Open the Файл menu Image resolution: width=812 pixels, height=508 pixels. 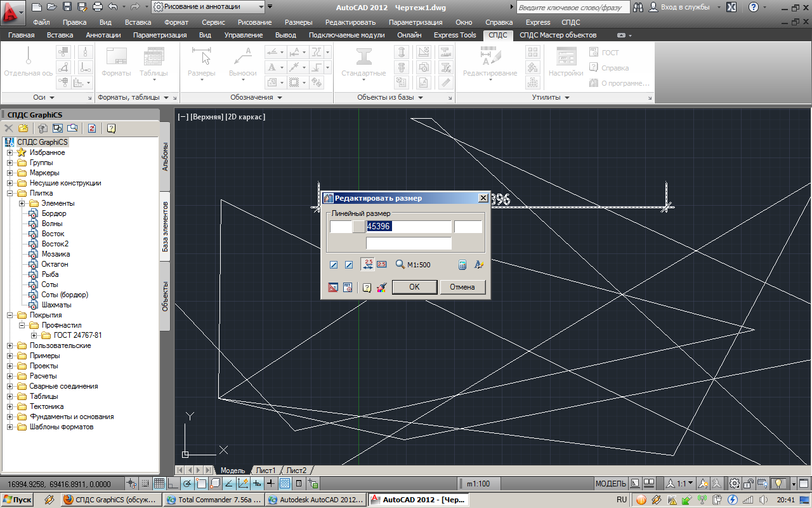coord(41,22)
